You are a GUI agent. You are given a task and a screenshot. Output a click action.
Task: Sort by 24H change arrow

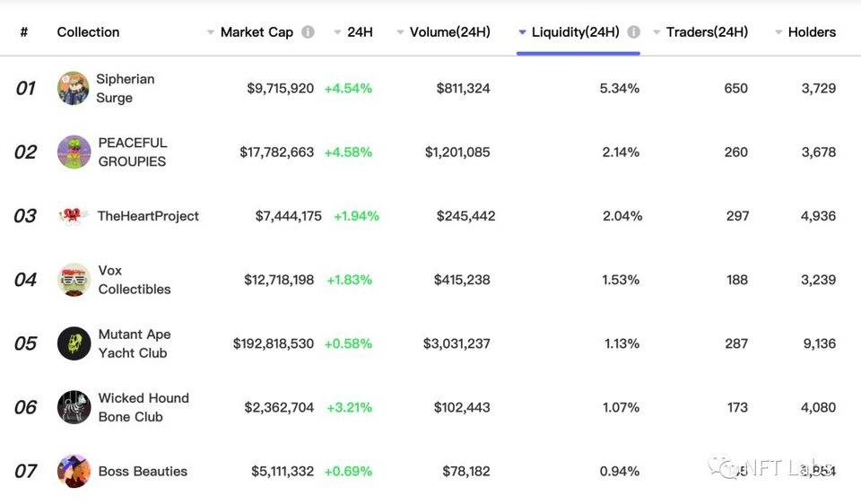coord(337,32)
